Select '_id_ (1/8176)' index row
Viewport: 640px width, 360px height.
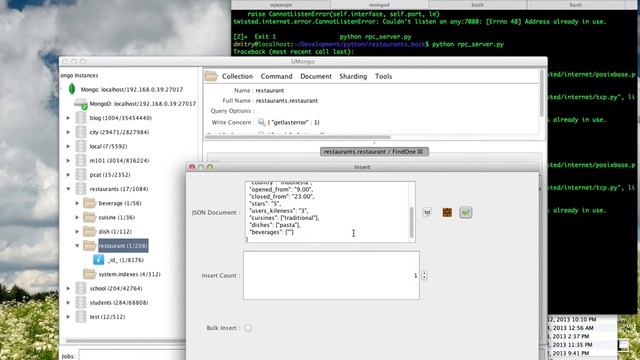tap(125, 260)
